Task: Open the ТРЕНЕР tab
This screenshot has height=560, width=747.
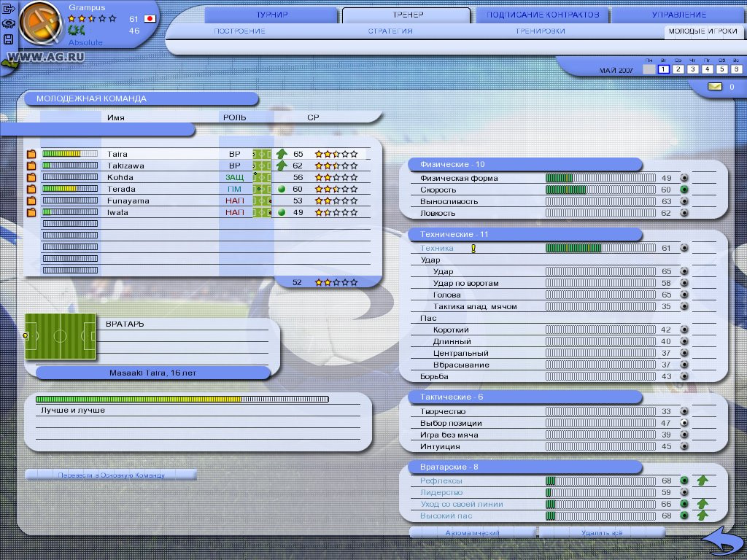Action: 407,15
